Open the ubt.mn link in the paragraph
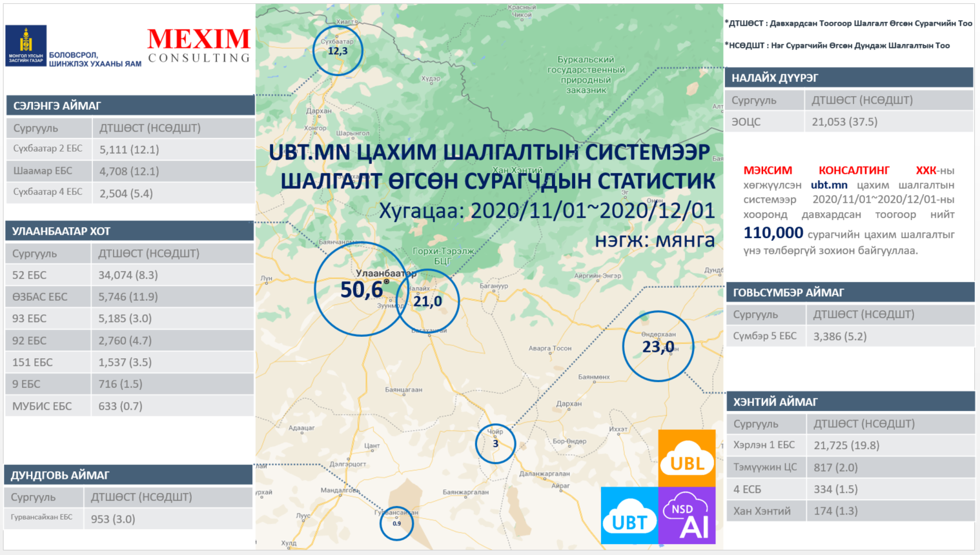 coord(829,185)
